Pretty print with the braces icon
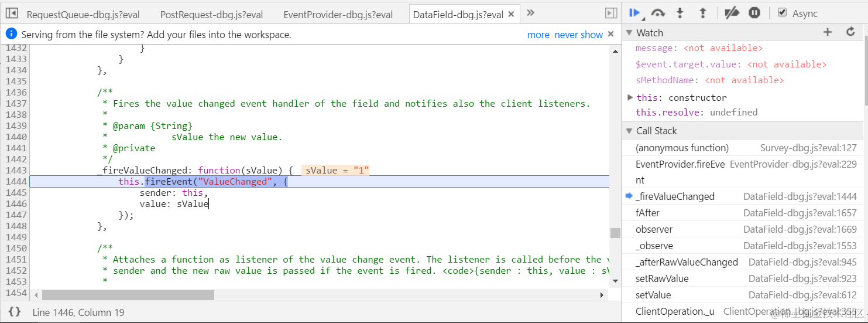The width and height of the screenshot is (868, 323). pyautogui.click(x=15, y=312)
